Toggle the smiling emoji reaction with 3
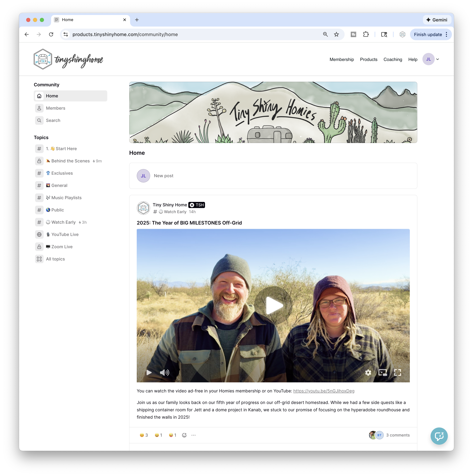The height and width of the screenshot is (476, 473). click(144, 435)
